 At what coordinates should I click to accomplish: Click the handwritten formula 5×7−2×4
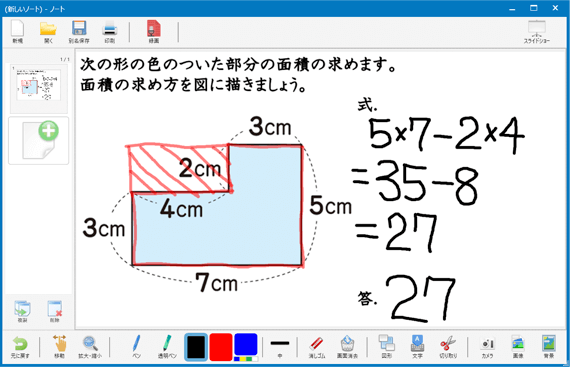click(446, 134)
